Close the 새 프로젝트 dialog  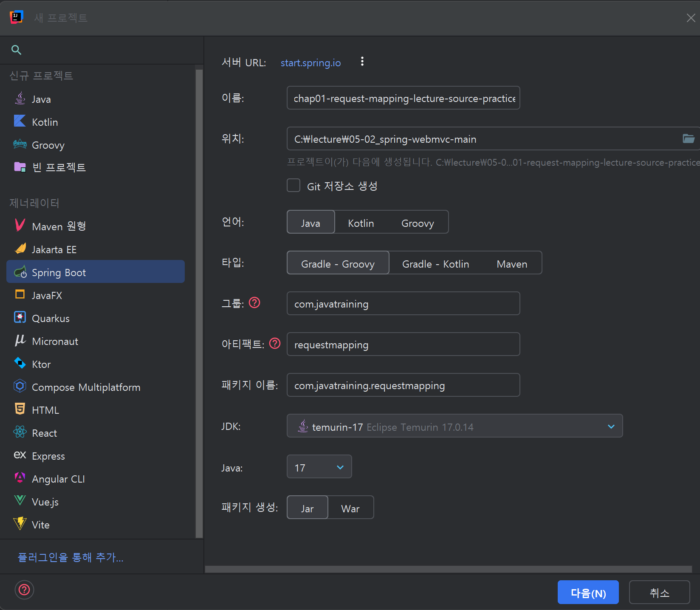tap(691, 18)
